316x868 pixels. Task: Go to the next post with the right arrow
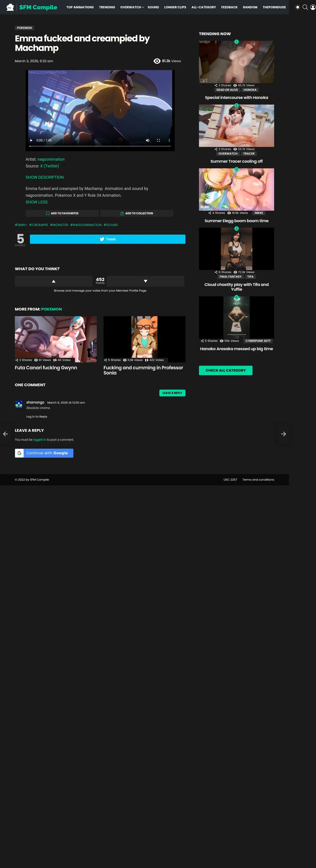(x=284, y=434)
